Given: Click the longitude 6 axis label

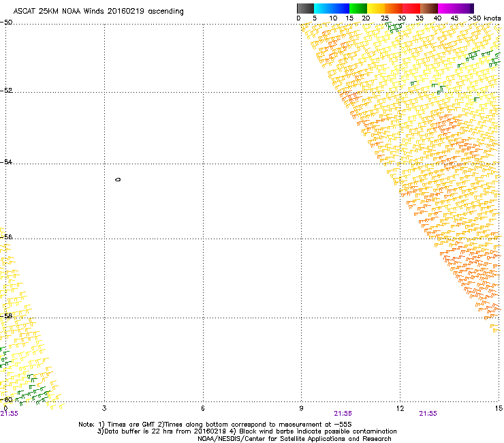Looking at the screenshot, I should pyautogui.click(x=203, y=408).
